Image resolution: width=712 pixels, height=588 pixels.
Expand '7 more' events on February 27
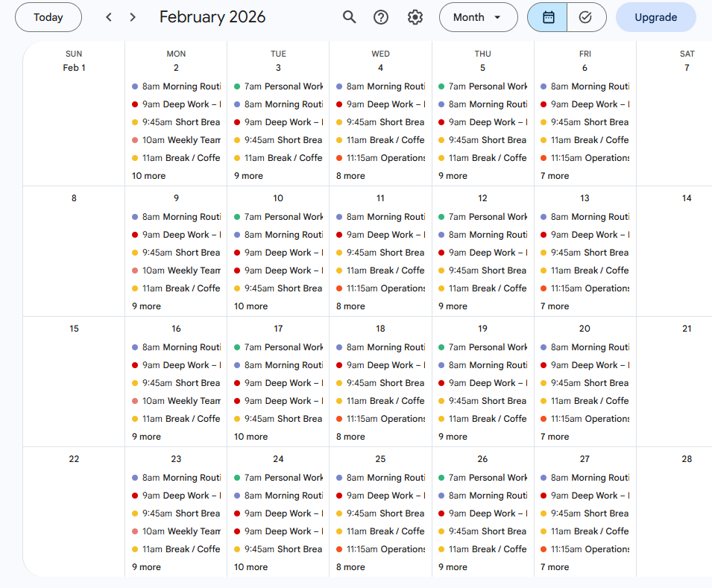555,566
